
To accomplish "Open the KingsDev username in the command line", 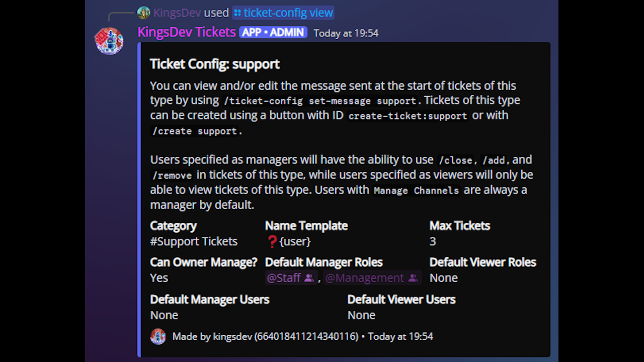I will point(177,13).
